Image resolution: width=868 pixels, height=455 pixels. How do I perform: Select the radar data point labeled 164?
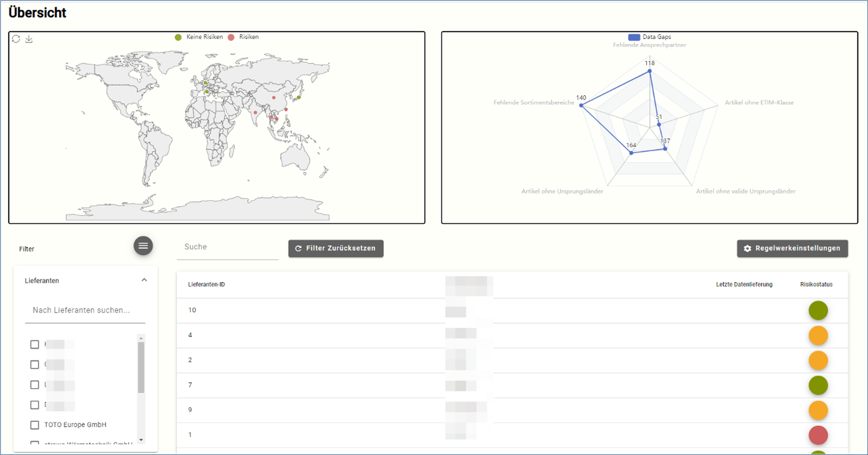[631, 153]
